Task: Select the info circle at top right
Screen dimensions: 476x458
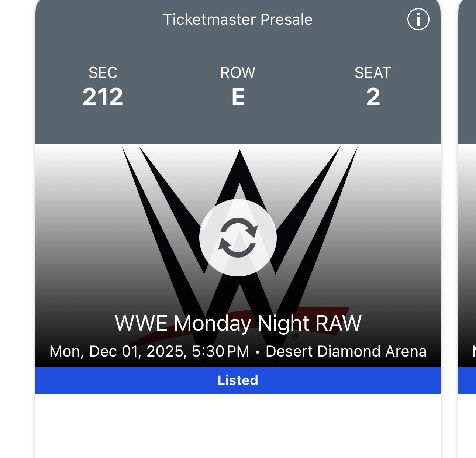Action: coord(418,19)
